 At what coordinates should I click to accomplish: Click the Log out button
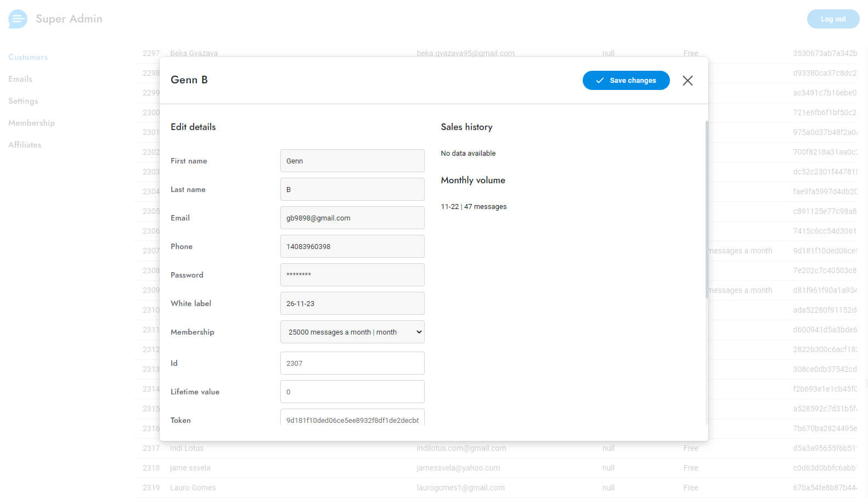click(832, 19)
